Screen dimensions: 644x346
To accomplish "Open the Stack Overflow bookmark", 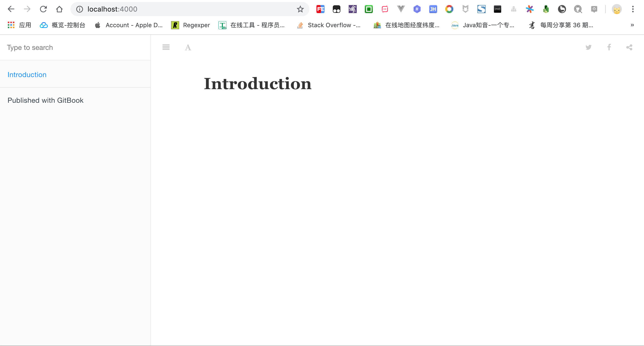I will pos(329,25).
